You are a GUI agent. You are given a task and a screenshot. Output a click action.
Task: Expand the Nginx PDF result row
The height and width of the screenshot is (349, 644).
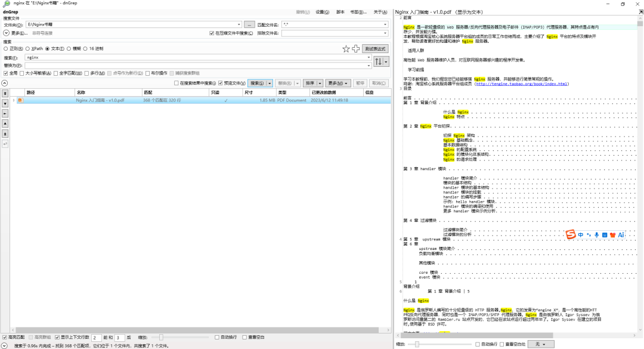tap(14, 100)
